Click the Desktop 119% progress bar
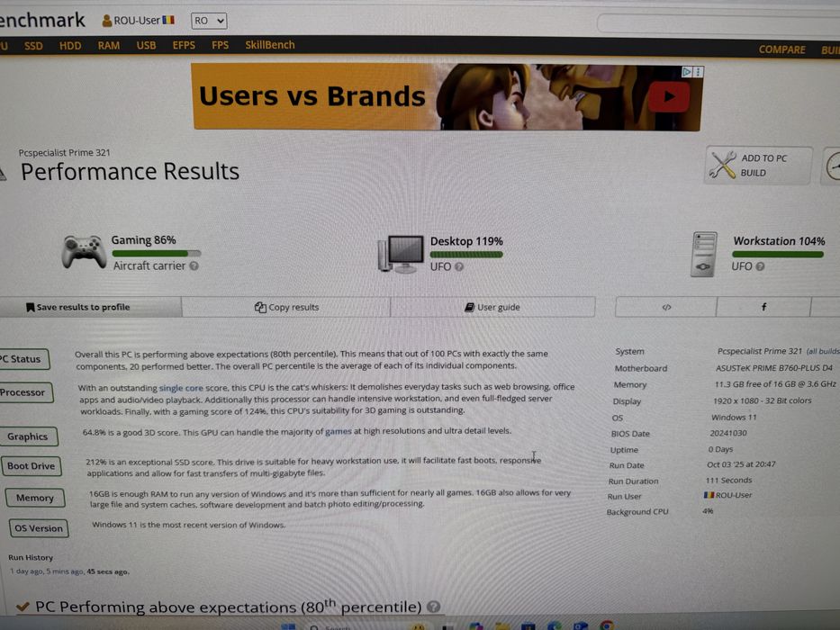This screenshot has height=630, width=840. point(466,255)
